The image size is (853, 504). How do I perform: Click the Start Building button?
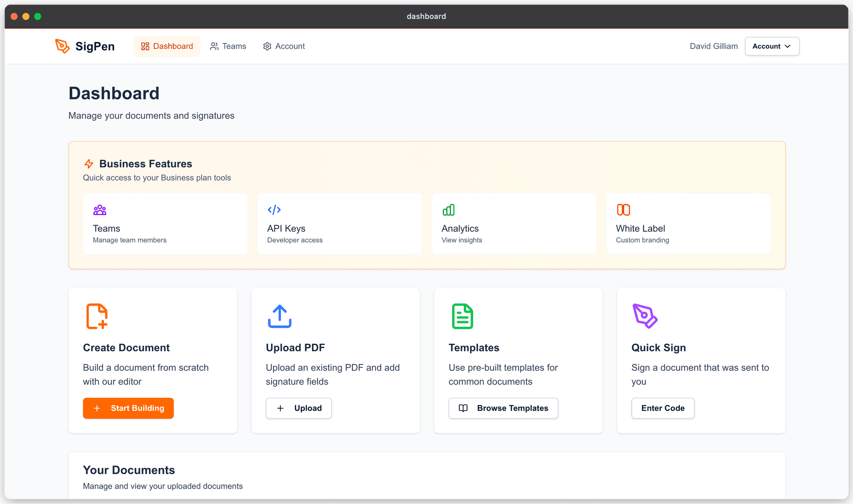[x=128, y=408]
